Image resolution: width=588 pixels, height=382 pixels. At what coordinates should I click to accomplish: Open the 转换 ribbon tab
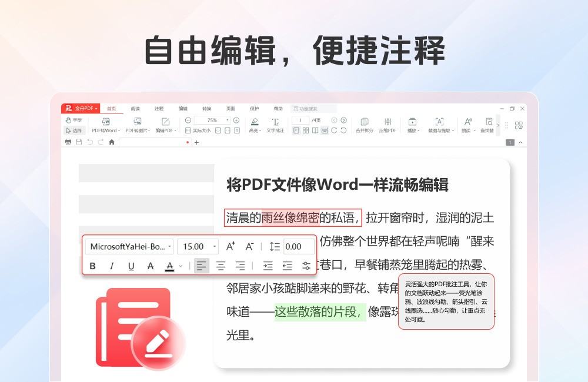(207, 109)
